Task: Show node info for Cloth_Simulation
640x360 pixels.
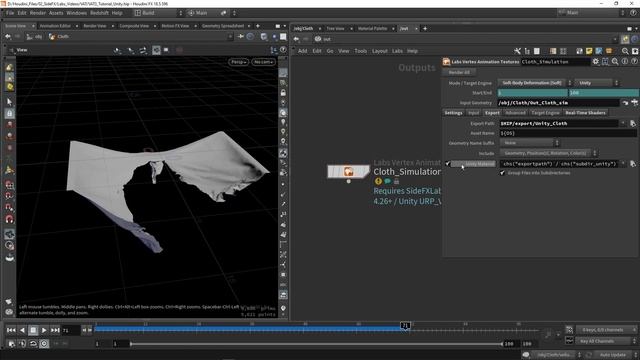Action: click(625, 62)
